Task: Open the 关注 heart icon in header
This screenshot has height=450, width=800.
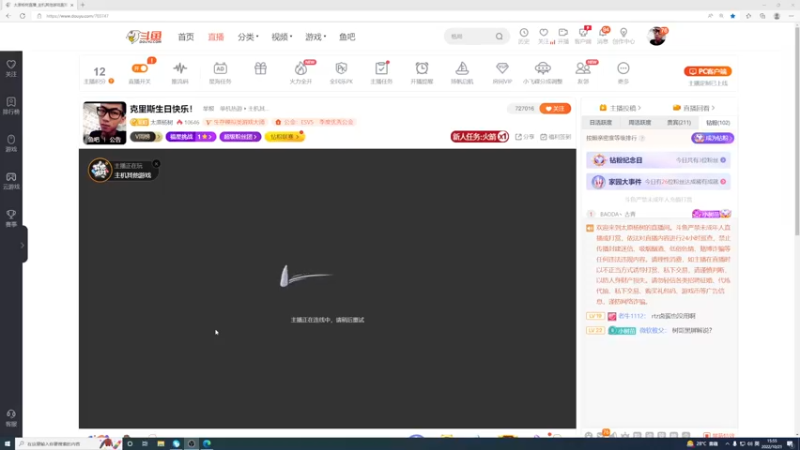Action: tap(544, 36)
